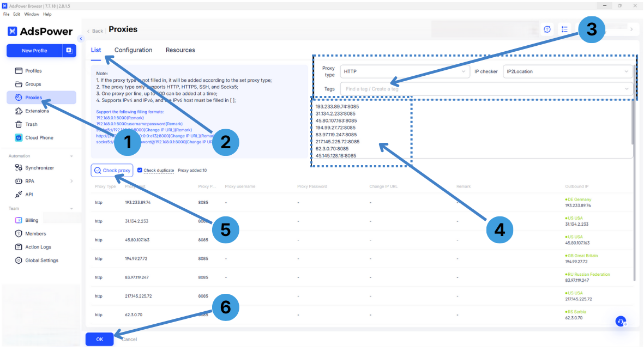
Task: Open the Synchronizer icon
Action: (19, 167)
